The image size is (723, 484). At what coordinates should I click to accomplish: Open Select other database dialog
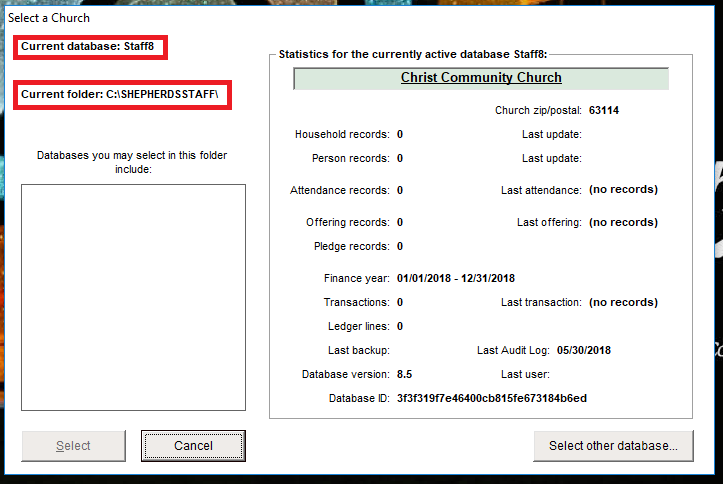[x=613, y=446]
